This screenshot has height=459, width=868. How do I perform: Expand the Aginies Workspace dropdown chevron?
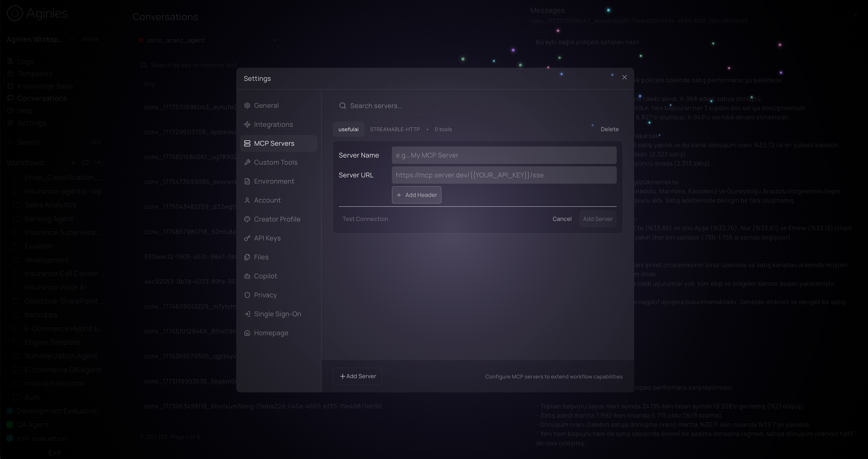(71, 39)
